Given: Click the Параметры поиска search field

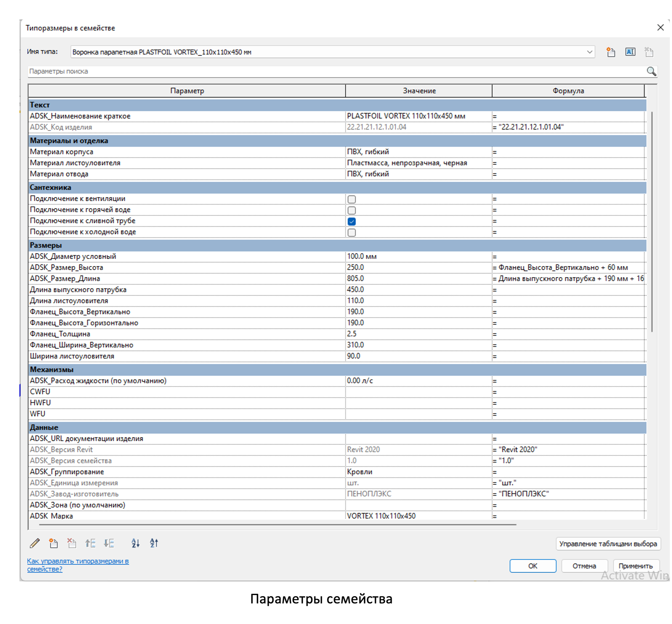Looking at the screenshot, I should point(336,71).
